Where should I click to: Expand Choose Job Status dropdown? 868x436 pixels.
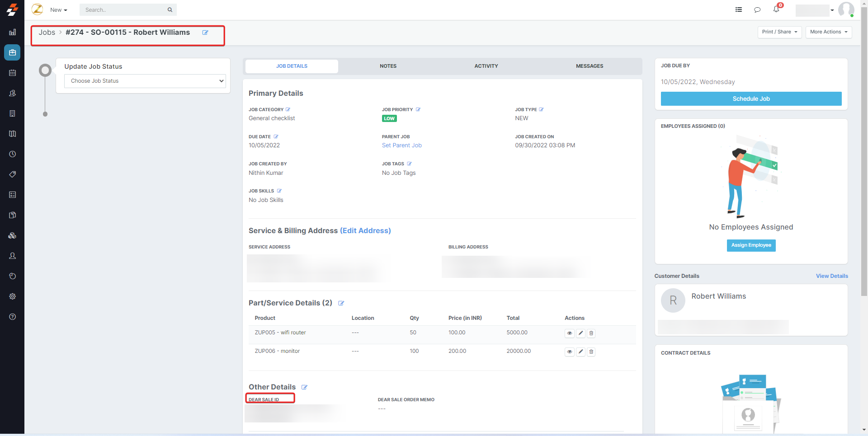(x=145, y=81)
